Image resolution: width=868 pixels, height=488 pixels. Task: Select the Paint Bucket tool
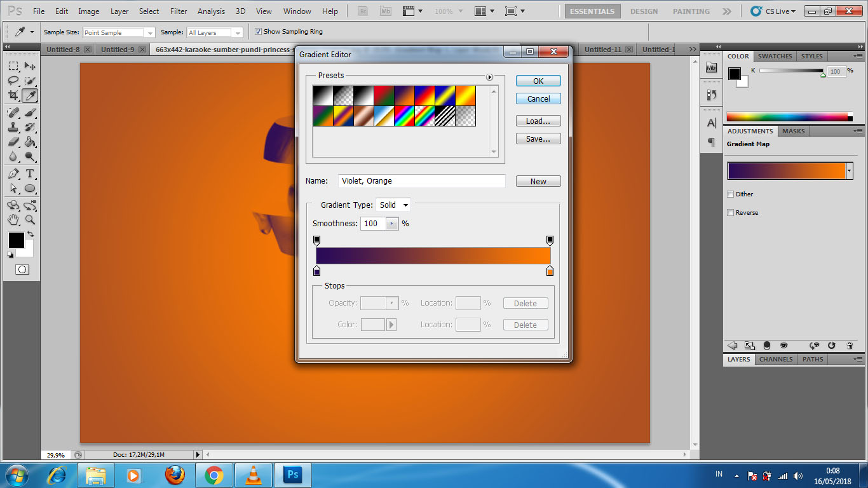(30, 142)
